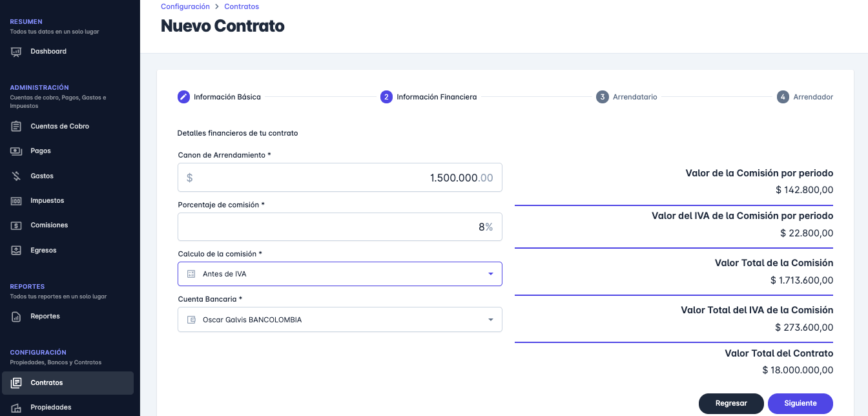Image resolution: width=868 pixels, height=416 pixels.
Task: Open the Contratos breadcrumb link
Action: click(x=242, y=6)
